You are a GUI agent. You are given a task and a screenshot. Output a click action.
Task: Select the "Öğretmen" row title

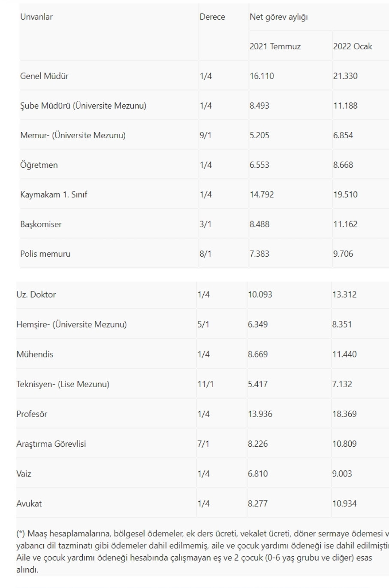[39, 165]
